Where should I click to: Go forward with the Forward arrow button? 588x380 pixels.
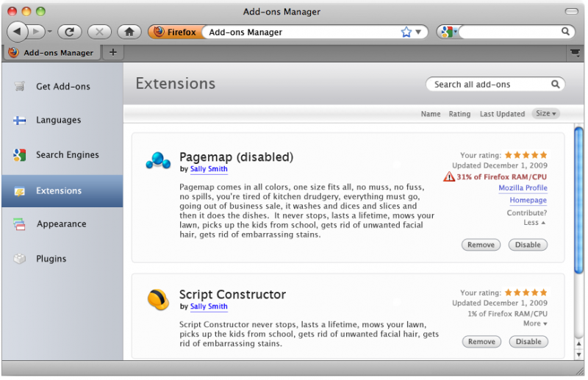(36, 32)
